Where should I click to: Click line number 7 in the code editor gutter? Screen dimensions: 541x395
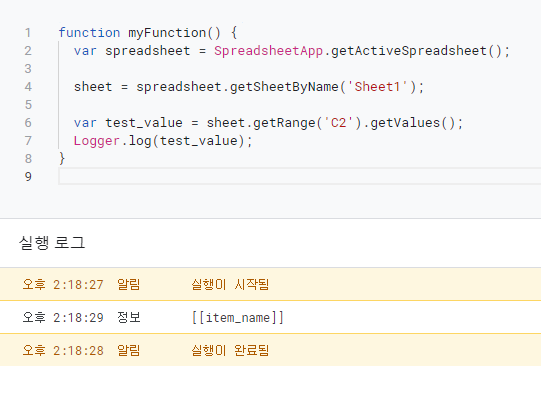coord(28,140)
